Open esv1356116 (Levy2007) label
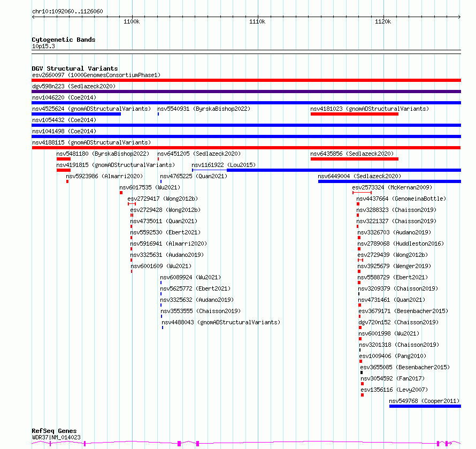The image size is (476, 449). (x=394, y=390)
